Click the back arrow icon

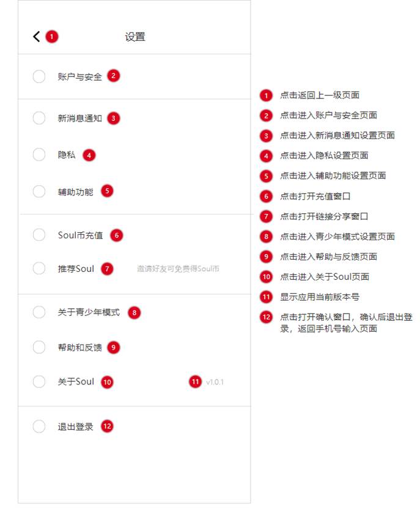point(36,37)
